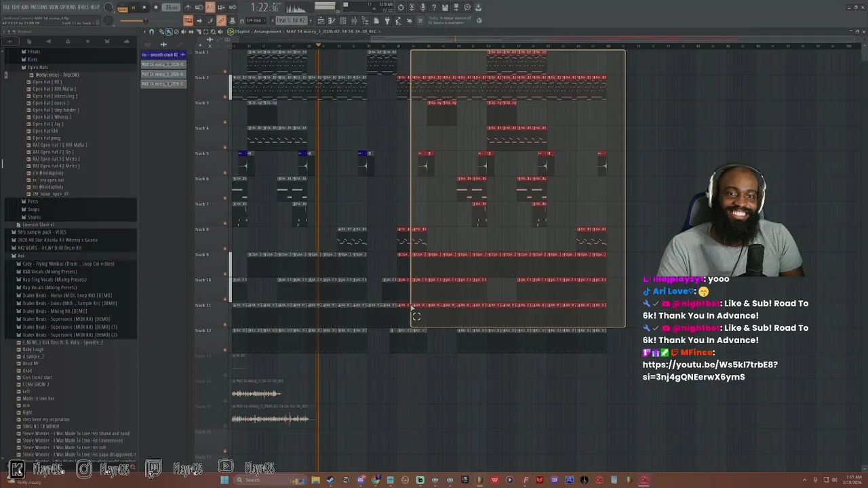The image size is (868, 488).
Task: Toggle Pat/Song mode button
Action: tap(123, 8)
